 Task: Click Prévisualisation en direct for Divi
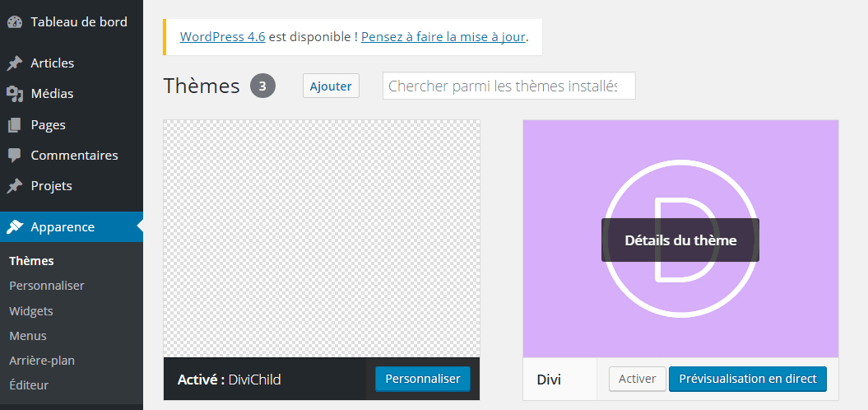748,379
